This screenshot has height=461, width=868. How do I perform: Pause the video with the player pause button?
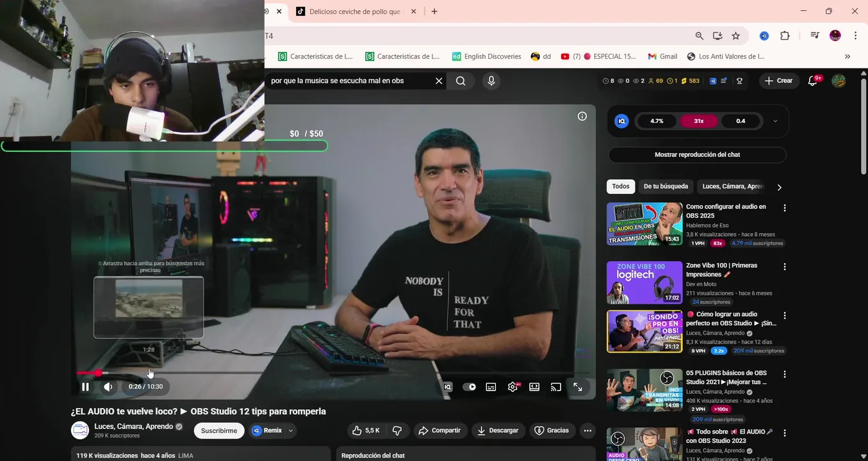(85, 387)
